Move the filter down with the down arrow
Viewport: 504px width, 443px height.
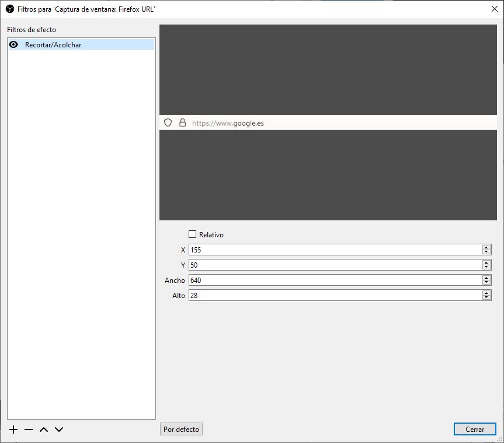[x=58, y=429]
